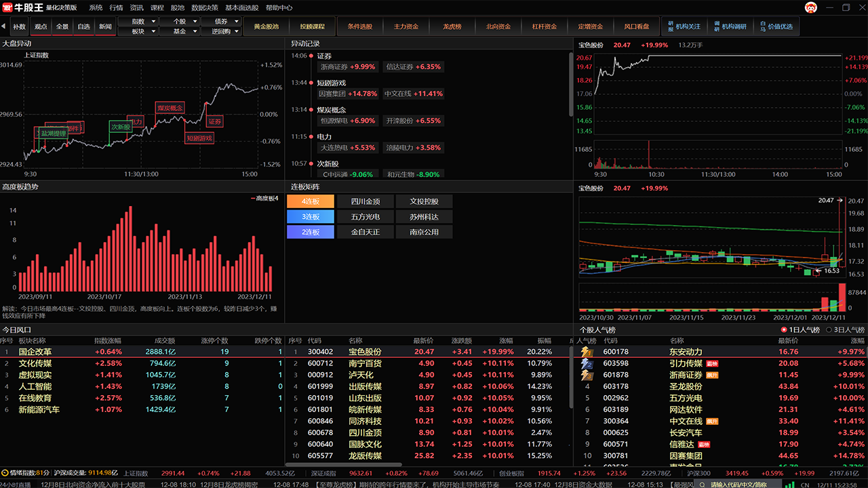Click the left arrow collapse icon in toolbar
This screenshot has width=868, height=488.
tap(4, 26)
